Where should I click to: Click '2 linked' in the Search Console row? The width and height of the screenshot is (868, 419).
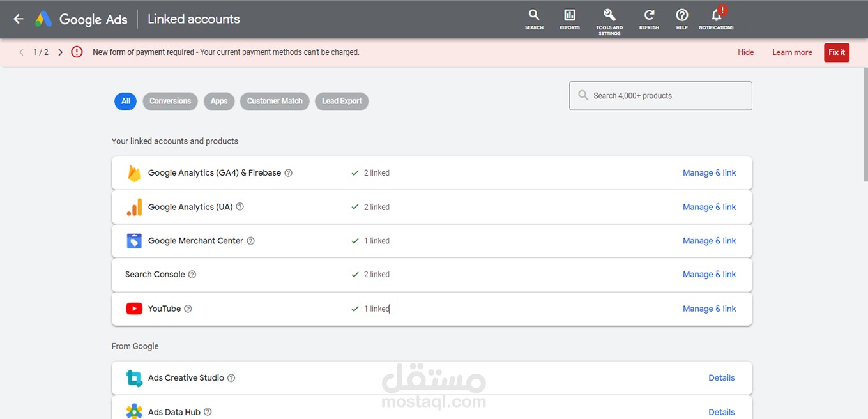coord(376,275)
